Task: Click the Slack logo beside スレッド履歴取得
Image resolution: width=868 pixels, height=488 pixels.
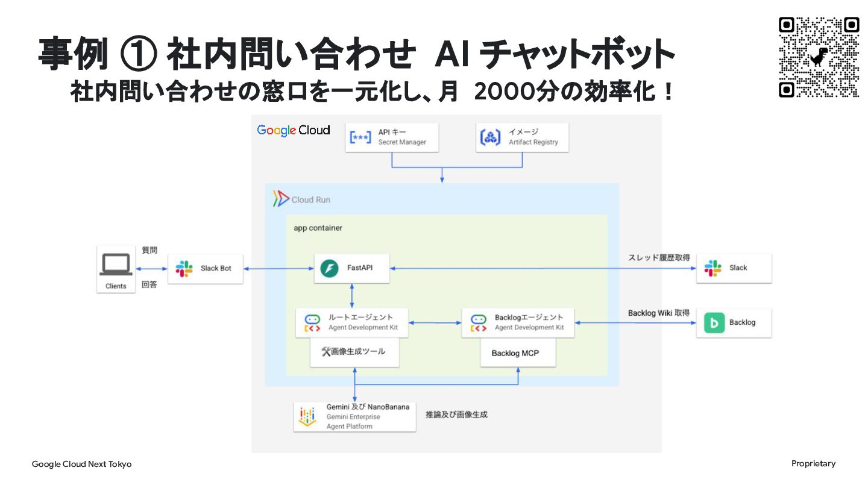Action: coord(712,267)
